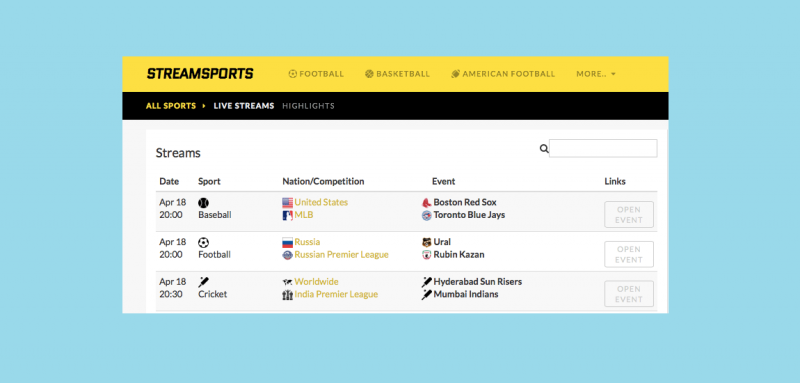
Task: Click the India Premier League logo icon
Action: (288, 295)
